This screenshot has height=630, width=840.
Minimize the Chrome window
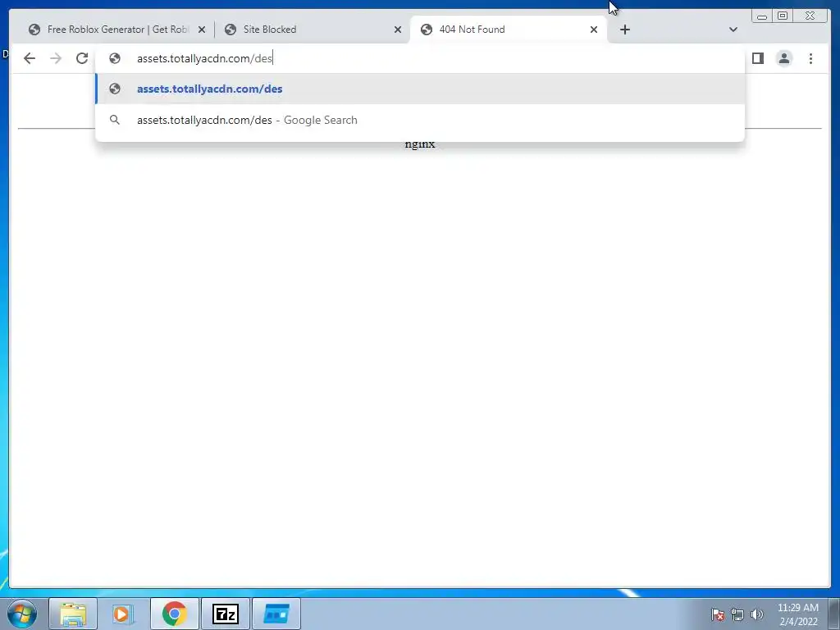pyautogui.click(x=762, y=16)
